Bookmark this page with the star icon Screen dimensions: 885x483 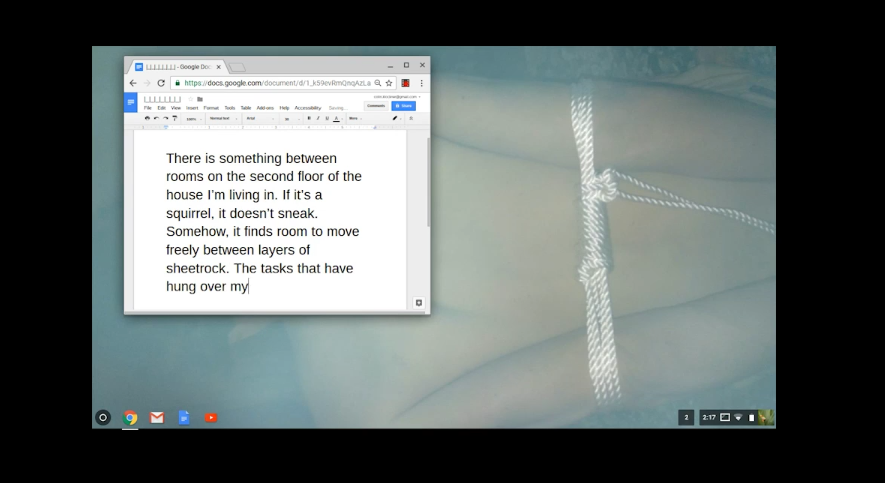pos(389,83)
